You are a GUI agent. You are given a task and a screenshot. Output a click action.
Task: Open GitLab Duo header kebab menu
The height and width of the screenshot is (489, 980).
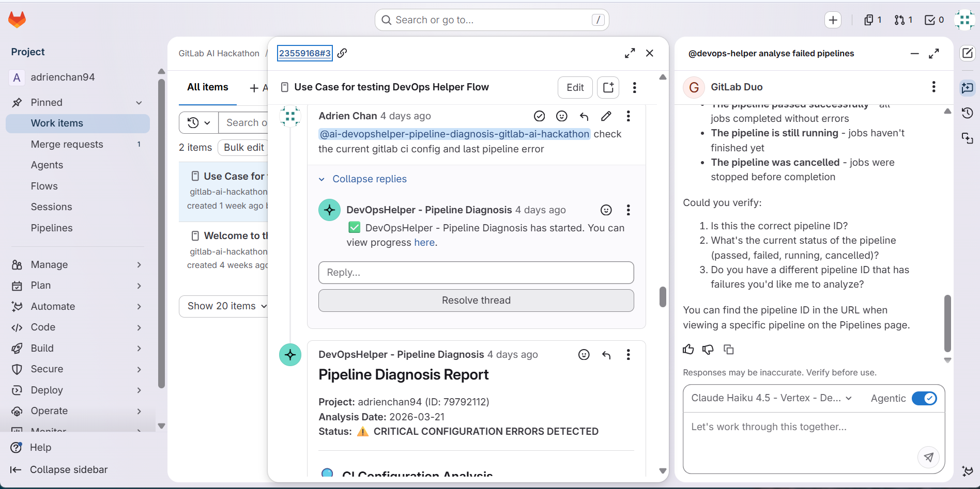[x=933, y=87]
